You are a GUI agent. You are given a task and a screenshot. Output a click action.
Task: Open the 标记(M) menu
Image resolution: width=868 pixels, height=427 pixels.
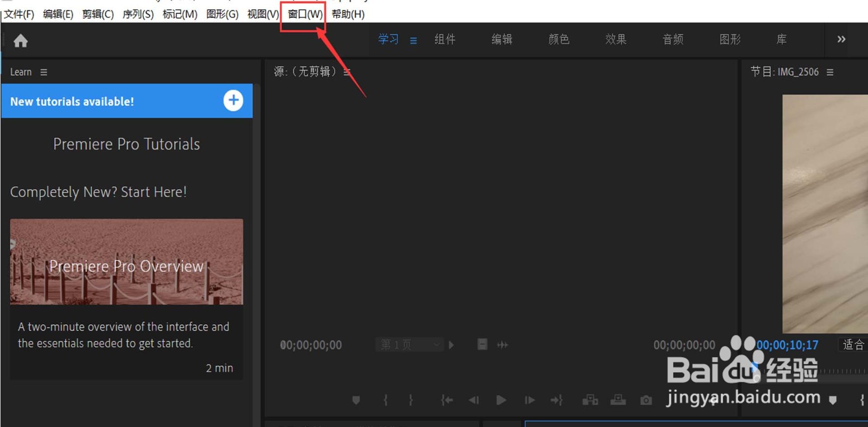180,14
